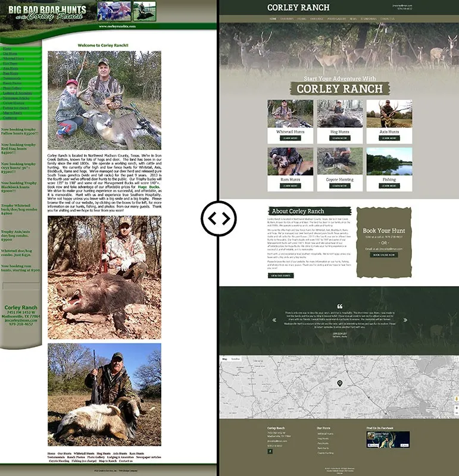Click Lodging & Amenities in the old sidebar
The height and width of the screenshot is (476, 459).
click(17, 93)
